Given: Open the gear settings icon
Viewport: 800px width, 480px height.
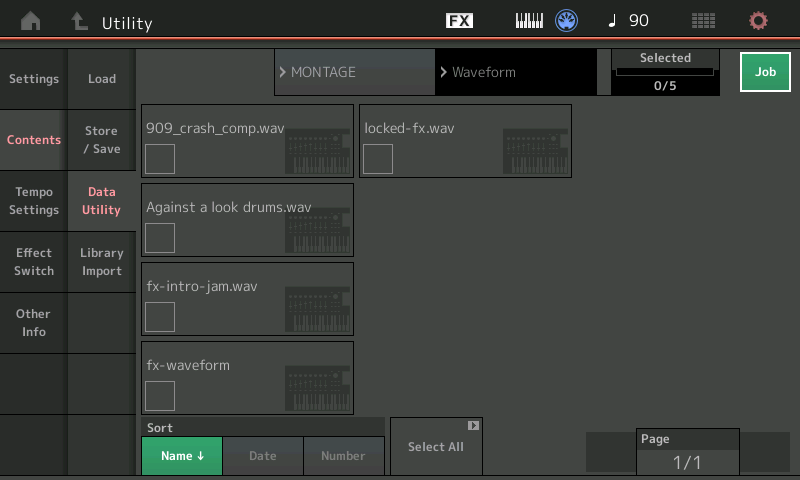Looking at the screenshot, I should coord(758,21).
